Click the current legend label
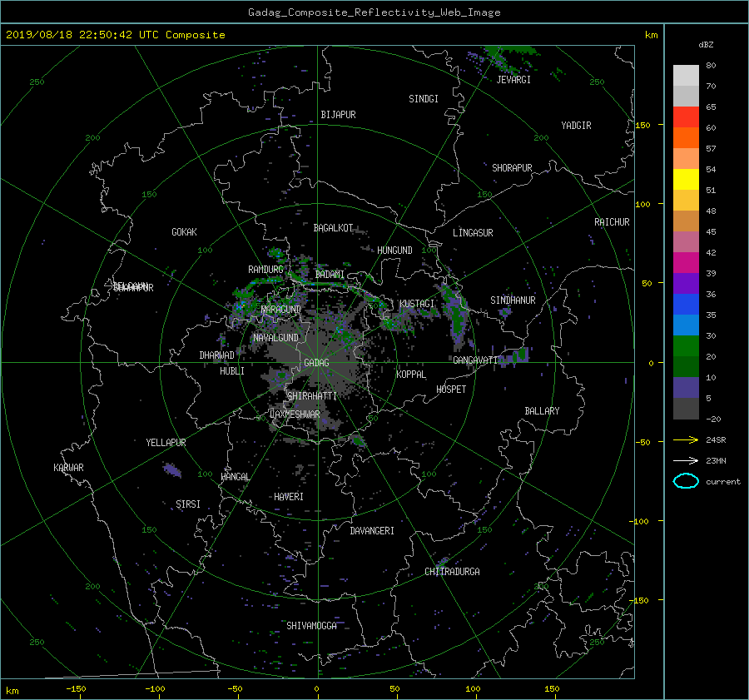 pyautogui.click(x=722, y=482)
